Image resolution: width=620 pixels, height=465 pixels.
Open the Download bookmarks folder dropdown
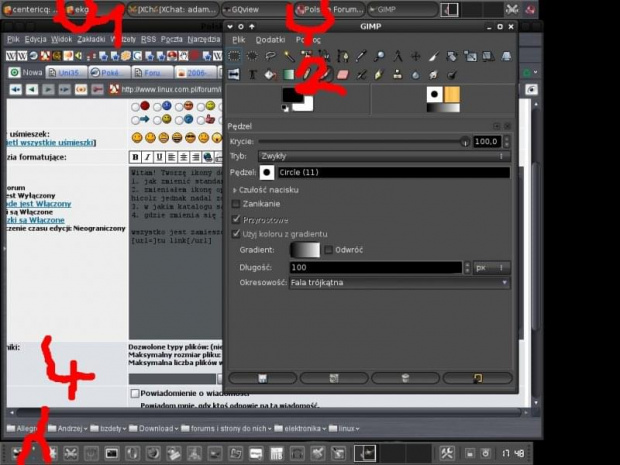[154, 429]
